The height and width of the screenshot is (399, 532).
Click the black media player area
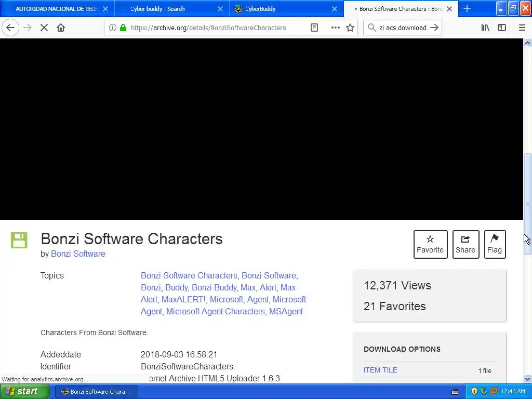[x=262, y=129]
